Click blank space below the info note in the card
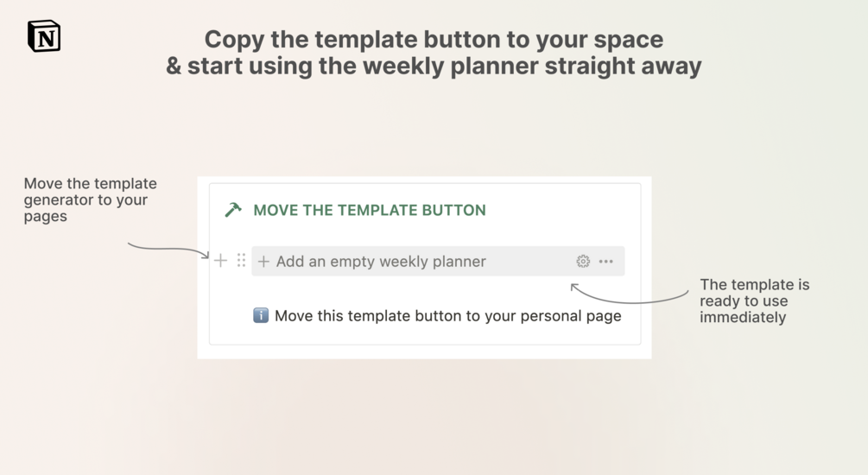The height and width of the screenshot is (475, 868). (423, 336)
